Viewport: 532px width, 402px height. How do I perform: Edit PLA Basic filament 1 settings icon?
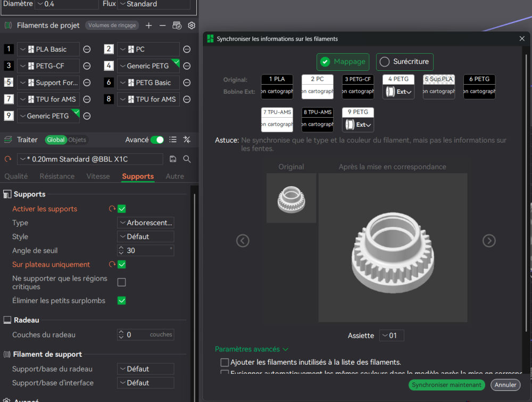[x=87, y=49]
